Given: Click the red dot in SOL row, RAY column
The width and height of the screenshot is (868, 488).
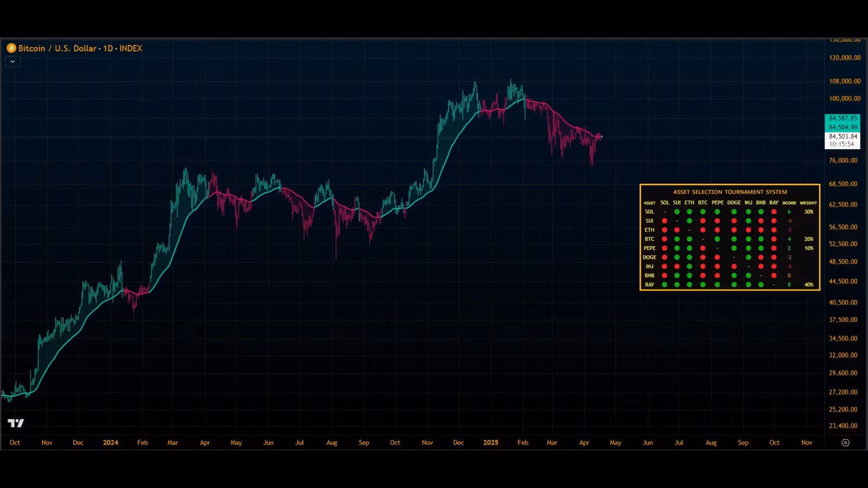Looking at the screenshot, I should (774, 212).
